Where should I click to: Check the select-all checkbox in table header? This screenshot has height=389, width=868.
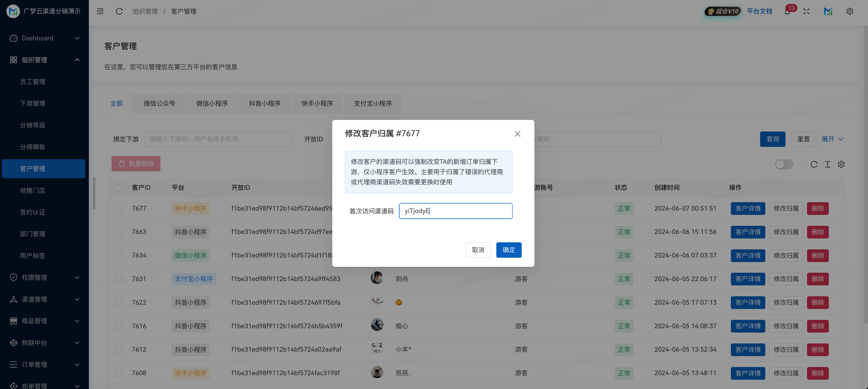click(x=118, y=188)
